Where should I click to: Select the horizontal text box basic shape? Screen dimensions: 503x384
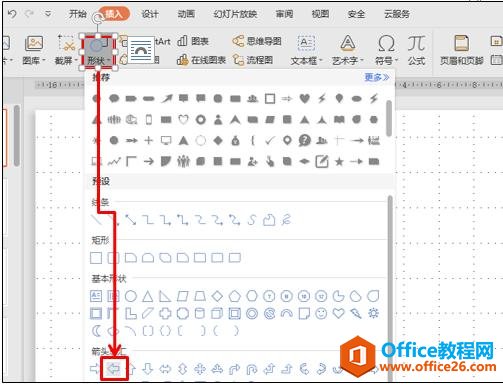coord(96,296)
